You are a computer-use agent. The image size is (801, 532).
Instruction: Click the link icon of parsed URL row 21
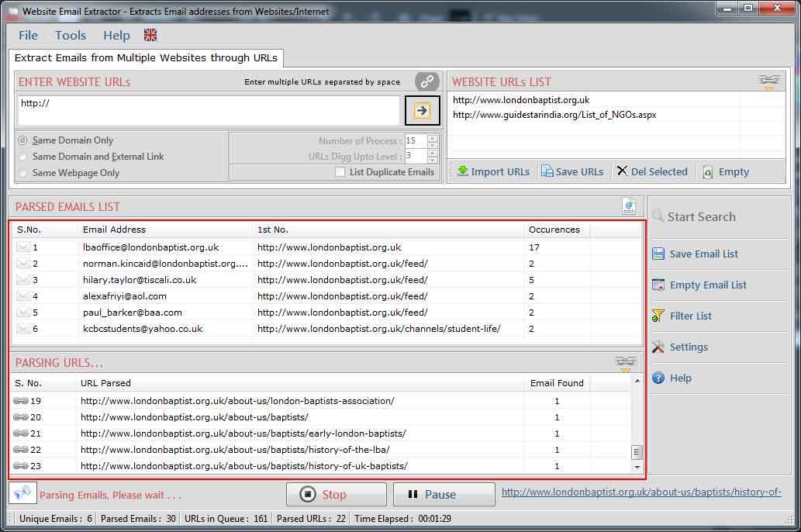(21, 434)
